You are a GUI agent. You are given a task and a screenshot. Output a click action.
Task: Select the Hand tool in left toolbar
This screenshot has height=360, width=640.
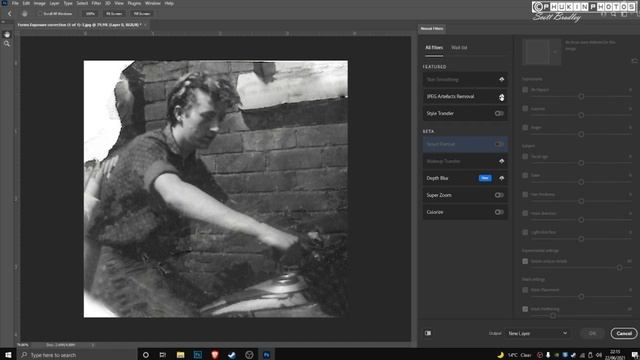(7, 35)
